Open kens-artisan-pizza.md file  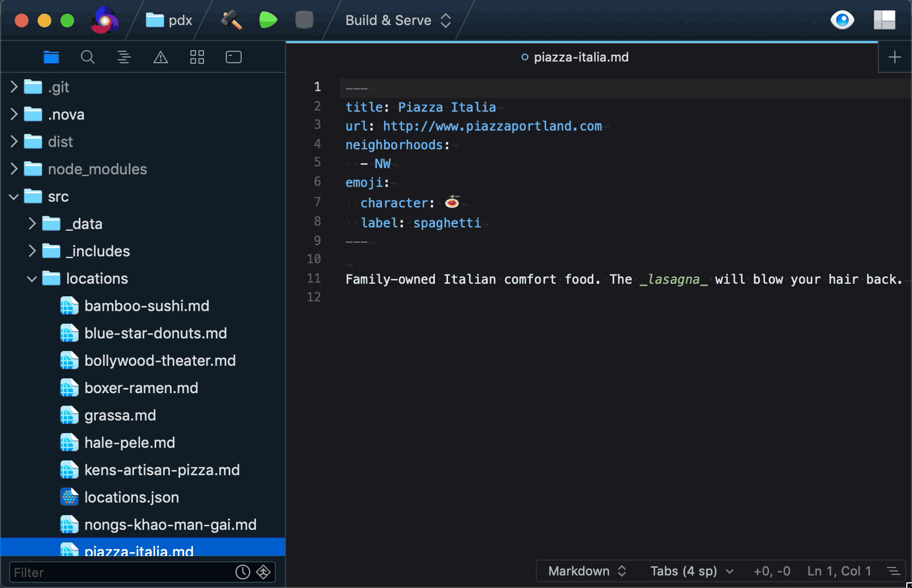click(162, 470)
